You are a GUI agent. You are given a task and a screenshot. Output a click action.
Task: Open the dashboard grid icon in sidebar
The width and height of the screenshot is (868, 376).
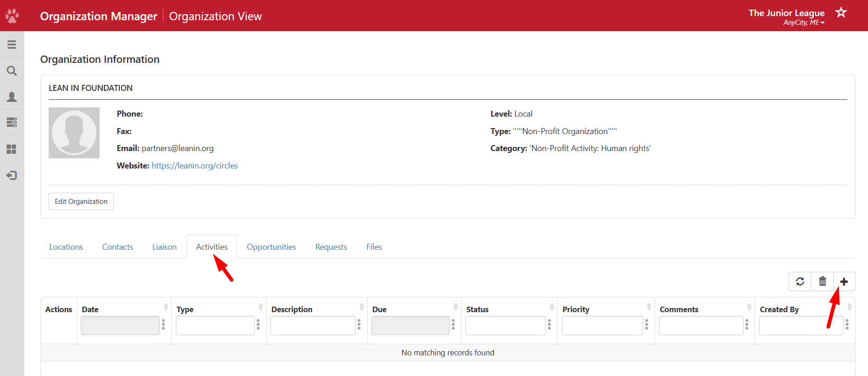pyautogui.click(x=12, y=149)
